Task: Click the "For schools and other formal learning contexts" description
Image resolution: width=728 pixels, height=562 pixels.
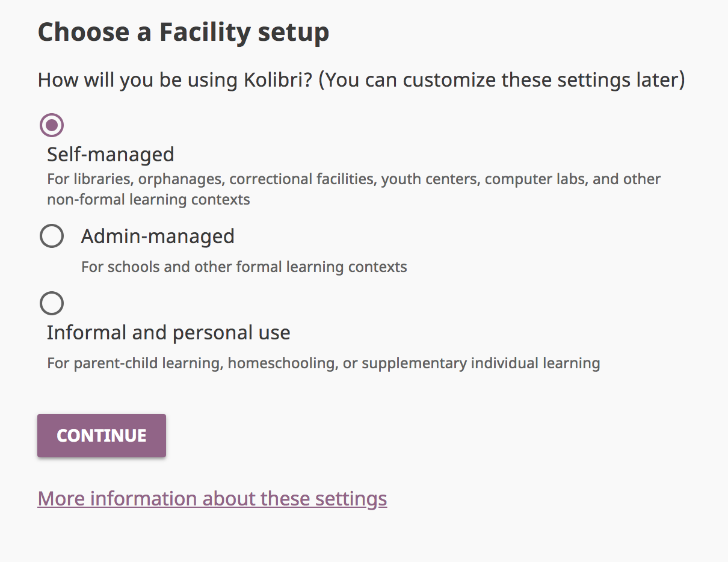Action: (x=244, y=267)
